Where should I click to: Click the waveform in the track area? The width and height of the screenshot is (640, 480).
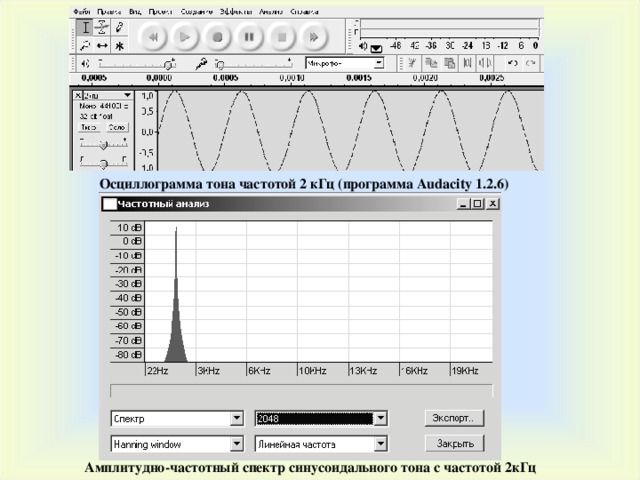tap(351, 129)
